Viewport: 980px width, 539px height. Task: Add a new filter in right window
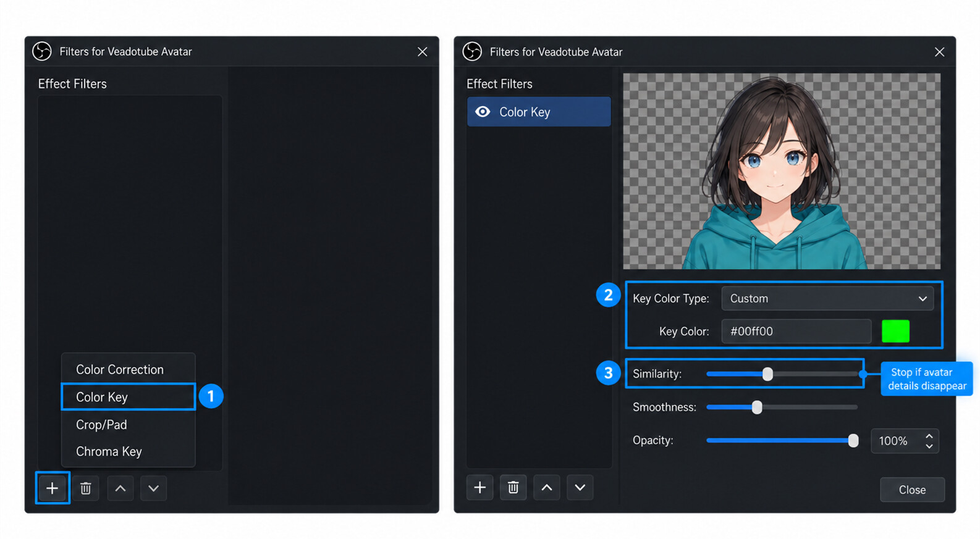point(479,488)
